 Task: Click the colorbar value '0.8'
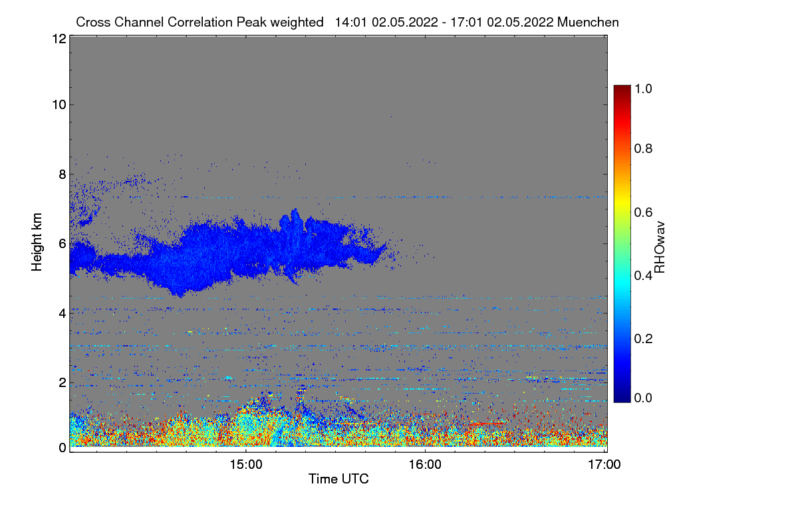click(x=642, y=148)
